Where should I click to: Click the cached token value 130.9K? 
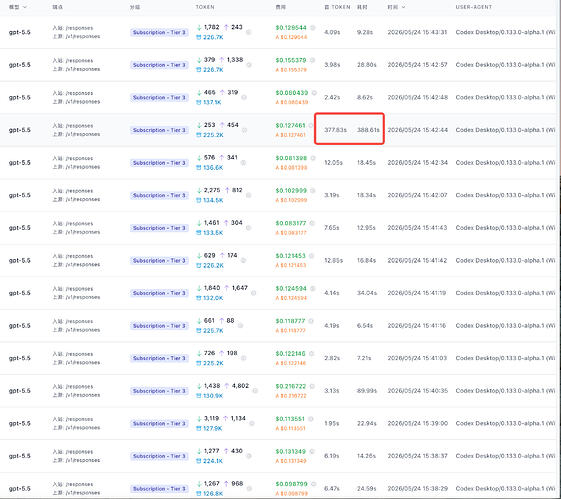coord(213,396)
